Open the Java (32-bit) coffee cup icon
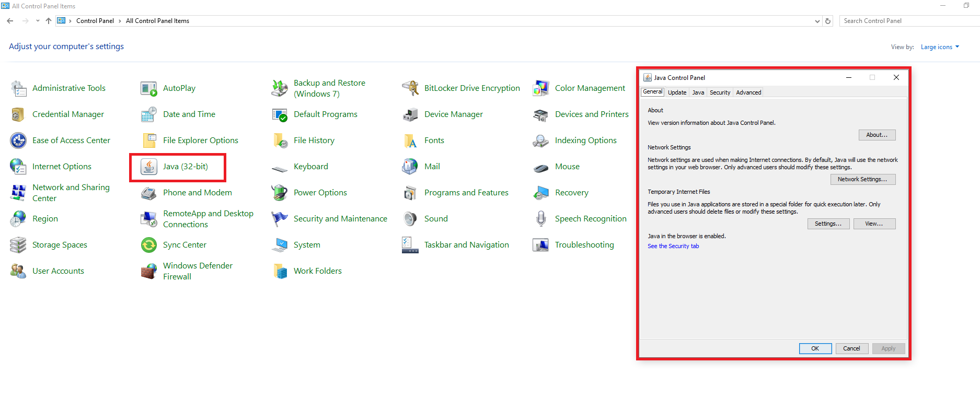 (x=149, y=167)
